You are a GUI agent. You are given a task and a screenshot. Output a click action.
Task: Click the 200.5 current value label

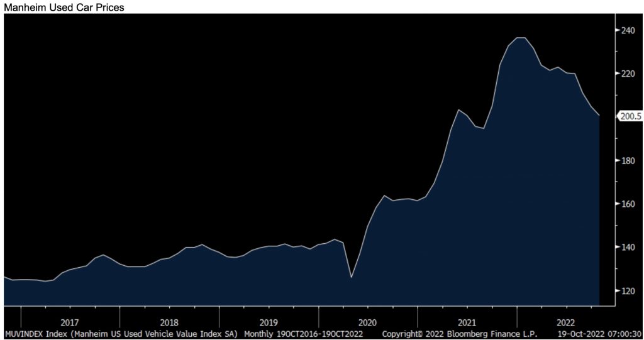click(x=630, y=116)
